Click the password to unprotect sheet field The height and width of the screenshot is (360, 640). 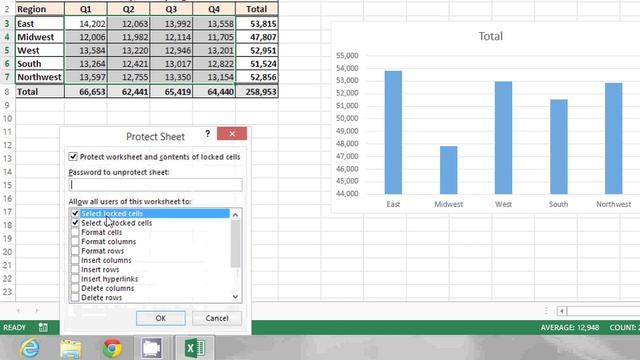pyautogui.click(x=156, y=185)
